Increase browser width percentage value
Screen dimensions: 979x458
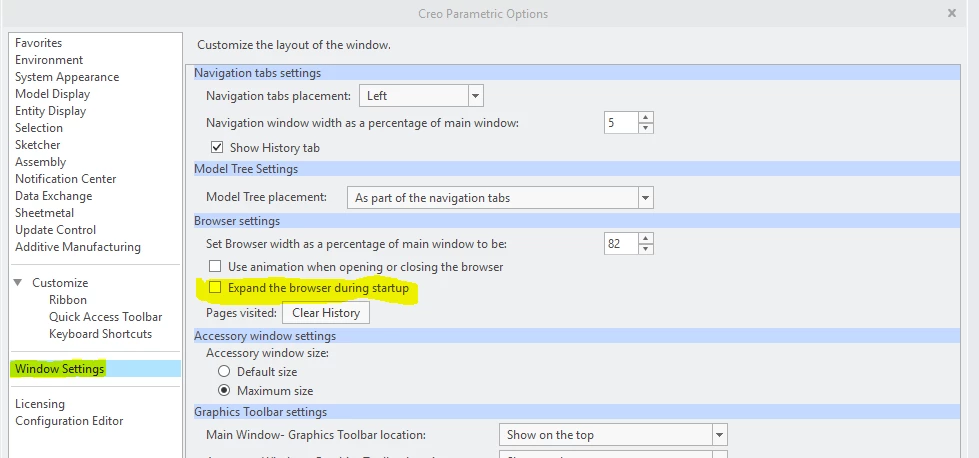646,238
